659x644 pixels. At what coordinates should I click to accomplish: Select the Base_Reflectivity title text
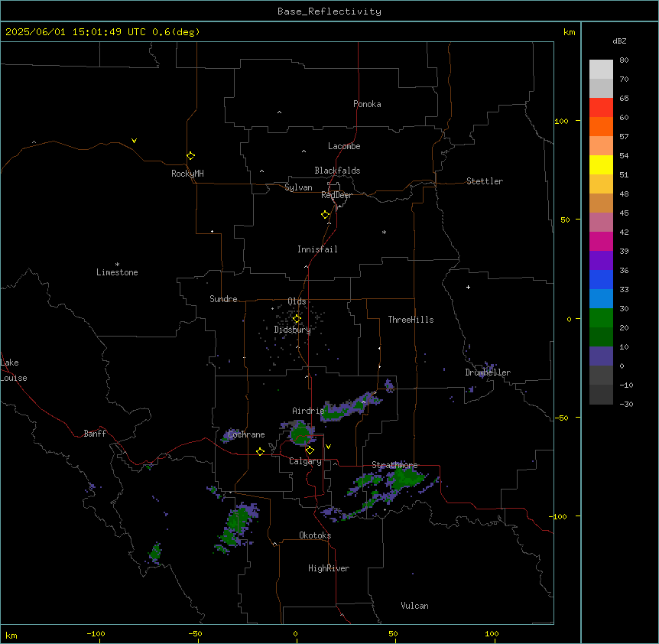tap(329, 11)
